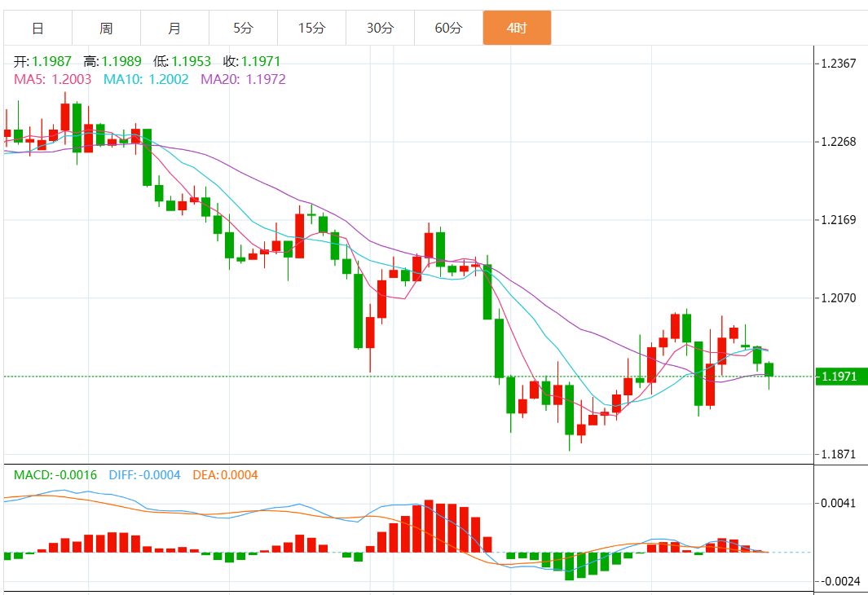Screen dimensions: 868x595
Task: Click the MA10: 1.2002 indicator label
Action: pos(146,79)
